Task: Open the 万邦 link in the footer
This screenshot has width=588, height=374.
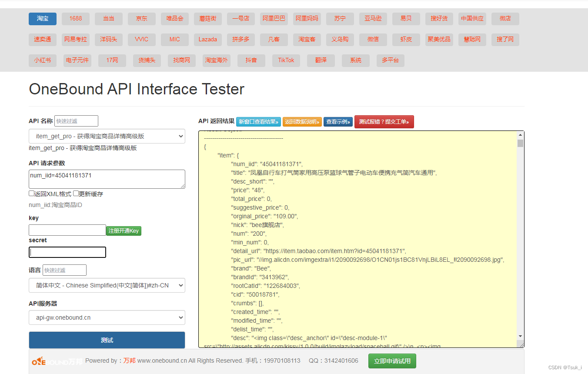Action: [x=130, y=361]
